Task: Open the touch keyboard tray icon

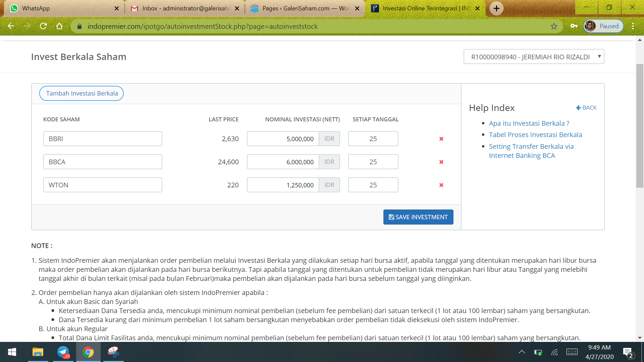Action: coord(572,352)
